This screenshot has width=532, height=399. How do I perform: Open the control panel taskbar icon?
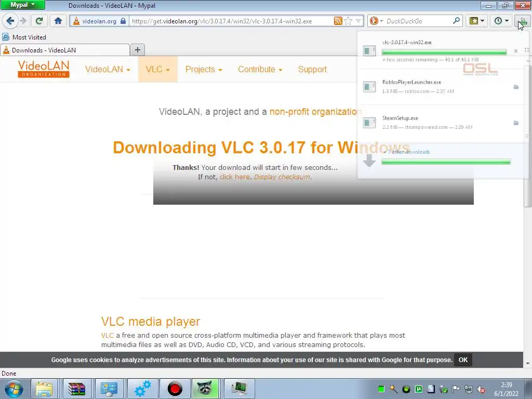[109, 389]
